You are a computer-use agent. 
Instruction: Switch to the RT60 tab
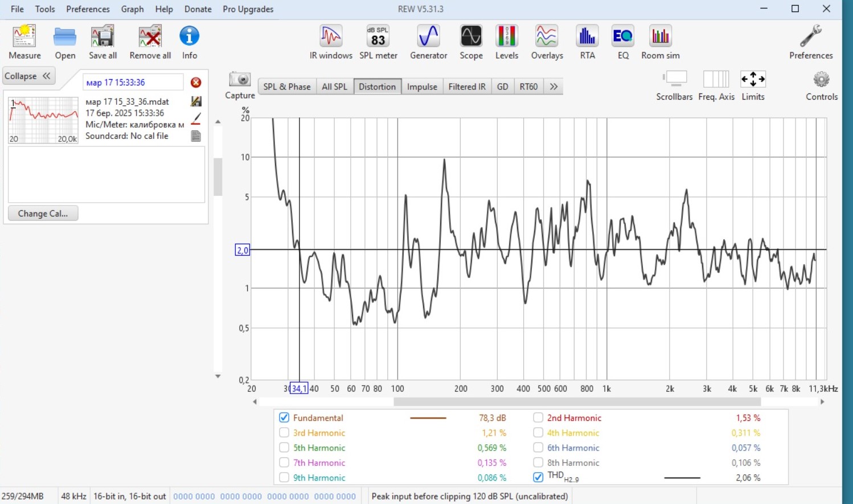tap(528, 87)
